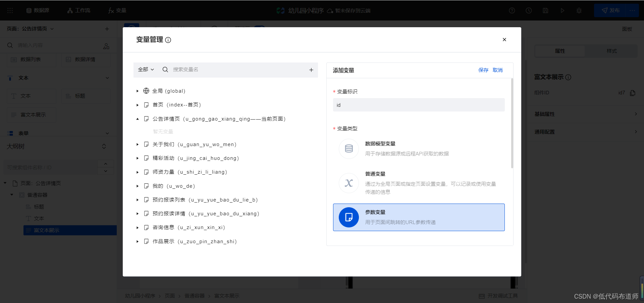Add a new variable with plus icon
This screenshot has height=303, width=644.
(311, 70)
